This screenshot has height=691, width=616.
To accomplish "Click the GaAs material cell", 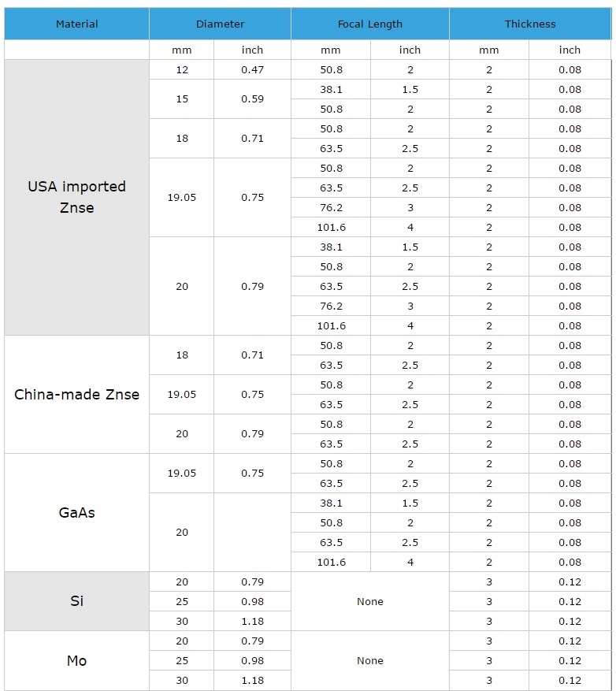I will point(77,512).
